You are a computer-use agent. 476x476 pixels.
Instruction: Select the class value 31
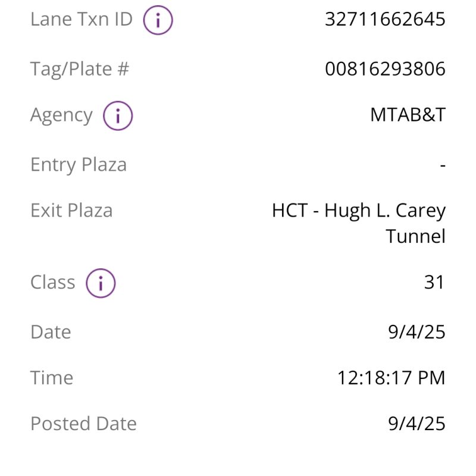tap(434, 282)
